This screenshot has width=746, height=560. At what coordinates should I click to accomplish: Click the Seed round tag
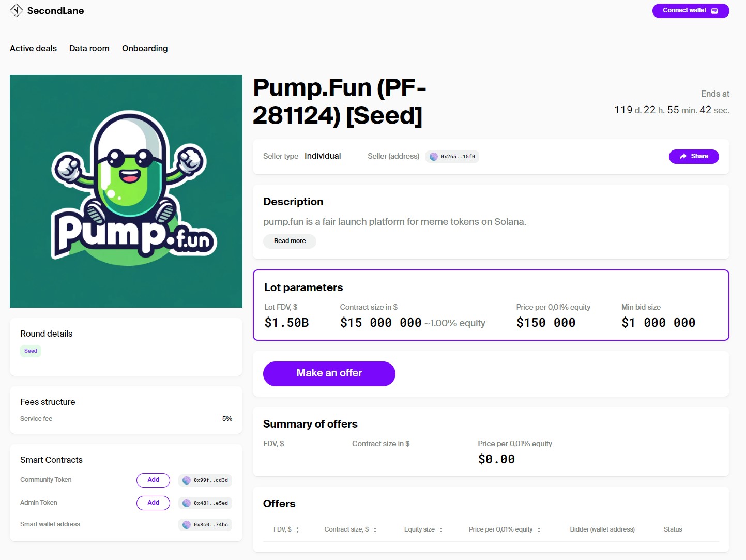point(31,351)
